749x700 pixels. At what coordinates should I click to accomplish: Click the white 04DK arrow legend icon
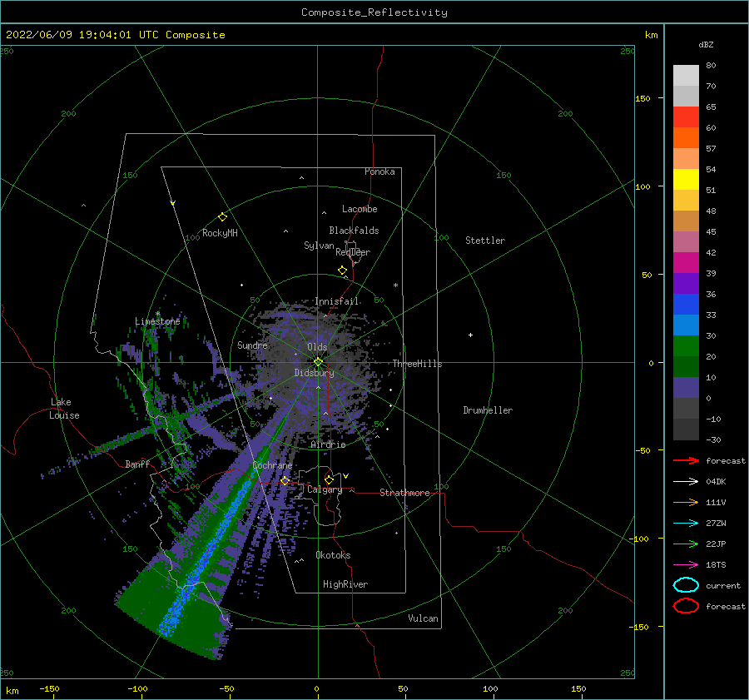686,481
